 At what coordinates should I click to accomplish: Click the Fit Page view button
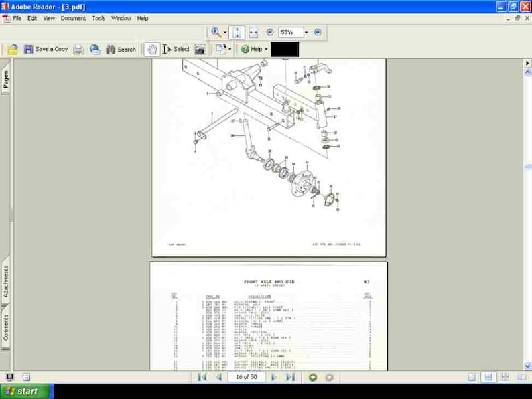(x=237, y=33)
